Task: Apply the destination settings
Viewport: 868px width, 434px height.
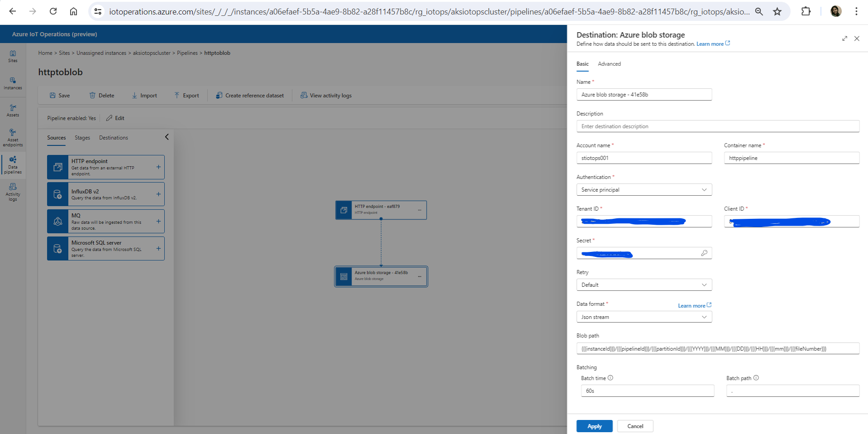Action: 594,426
